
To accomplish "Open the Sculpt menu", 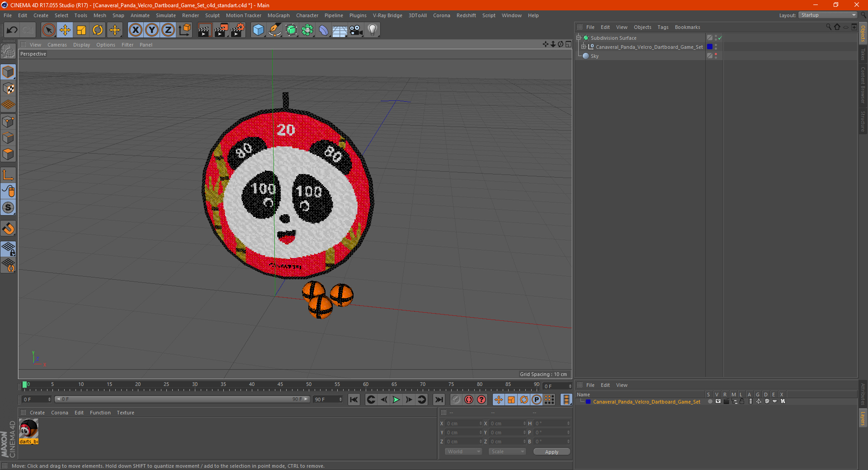I will point(212,15).
